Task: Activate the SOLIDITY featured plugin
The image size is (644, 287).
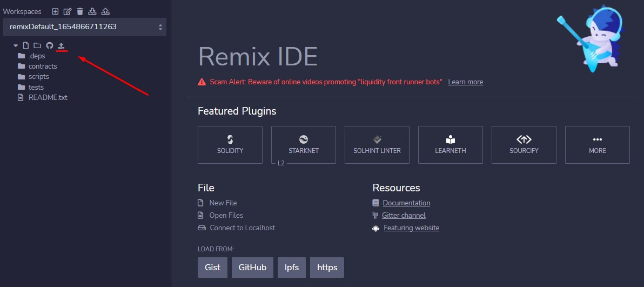Action: (x=230, y=145)
